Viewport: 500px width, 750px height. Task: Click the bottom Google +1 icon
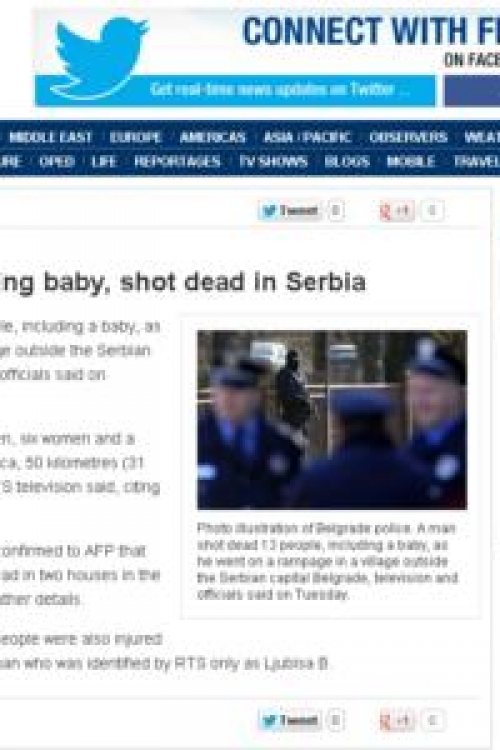(x=395, y=720)
